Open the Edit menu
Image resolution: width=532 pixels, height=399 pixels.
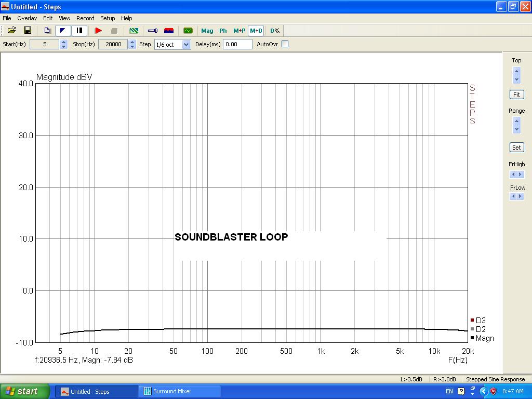47,18
